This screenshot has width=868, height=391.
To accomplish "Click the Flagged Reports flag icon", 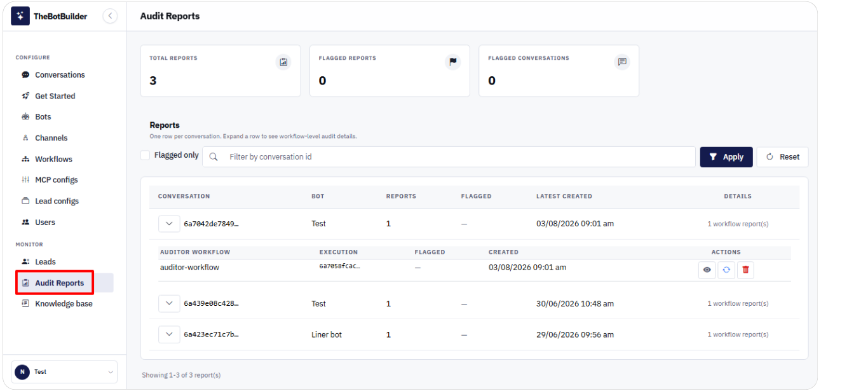I will [453, 62].
